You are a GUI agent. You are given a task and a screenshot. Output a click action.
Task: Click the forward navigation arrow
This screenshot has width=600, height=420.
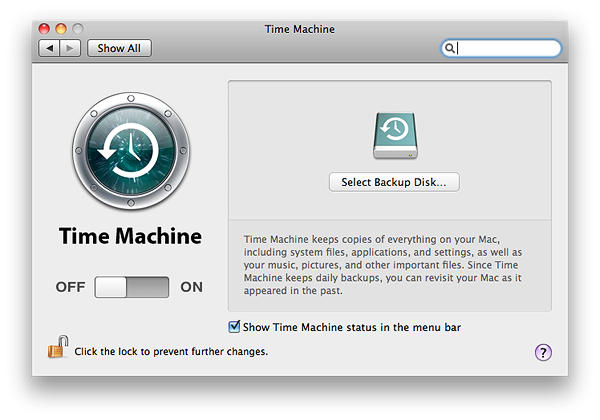pos(70,48)
